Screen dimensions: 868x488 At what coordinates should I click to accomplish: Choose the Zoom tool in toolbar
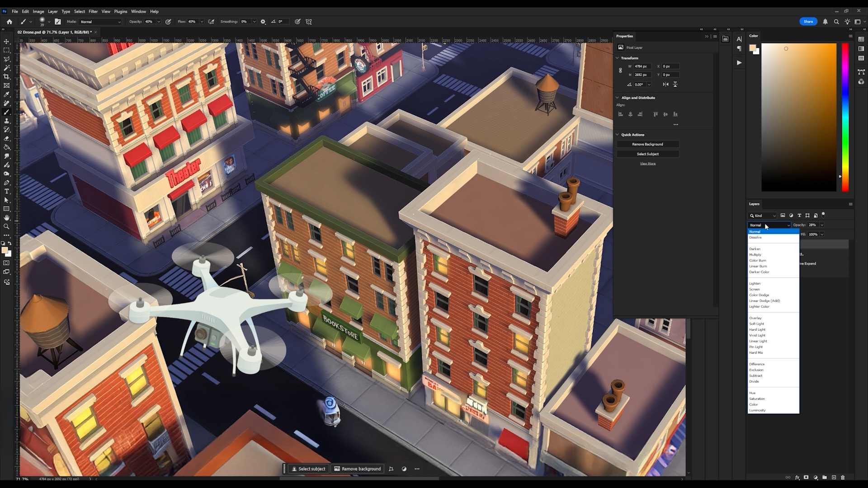pos(7,226)
